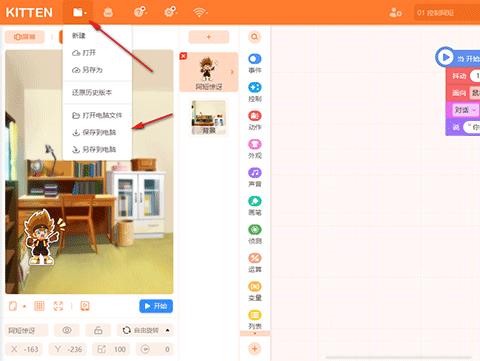
Task: Edit the sprite name field
Action: point(26,330)
